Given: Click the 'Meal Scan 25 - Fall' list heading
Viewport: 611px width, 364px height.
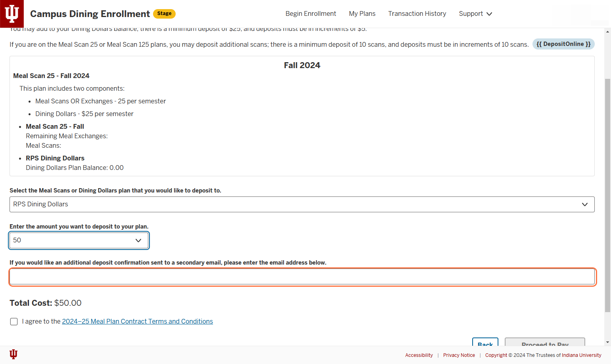Looking at the screenshot, I should tap(55, 126).
